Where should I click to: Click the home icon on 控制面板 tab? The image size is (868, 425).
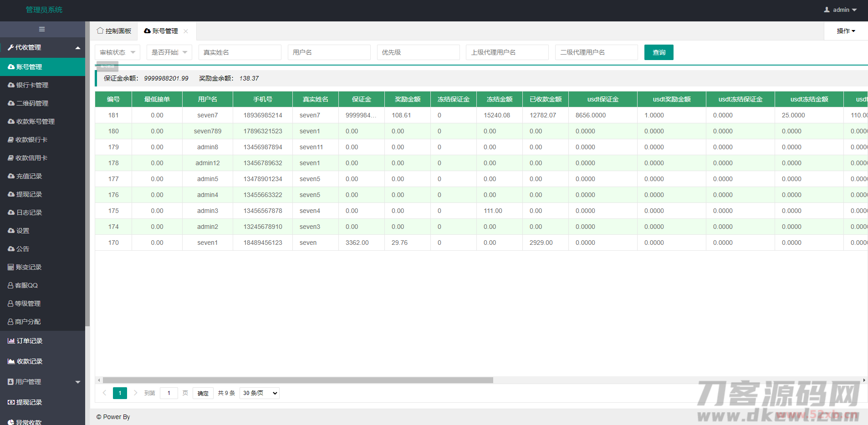point(100,31)
